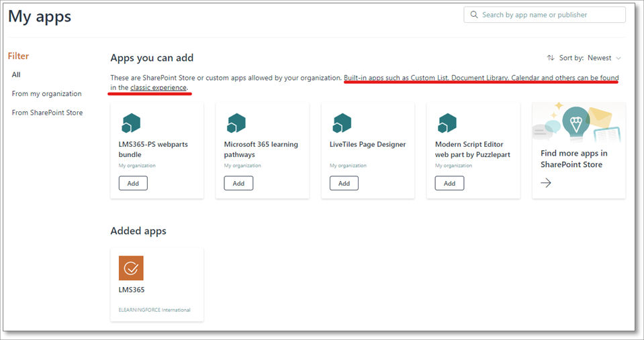Click the LiveTiles Page Designer app icon

tap(342, 123)
